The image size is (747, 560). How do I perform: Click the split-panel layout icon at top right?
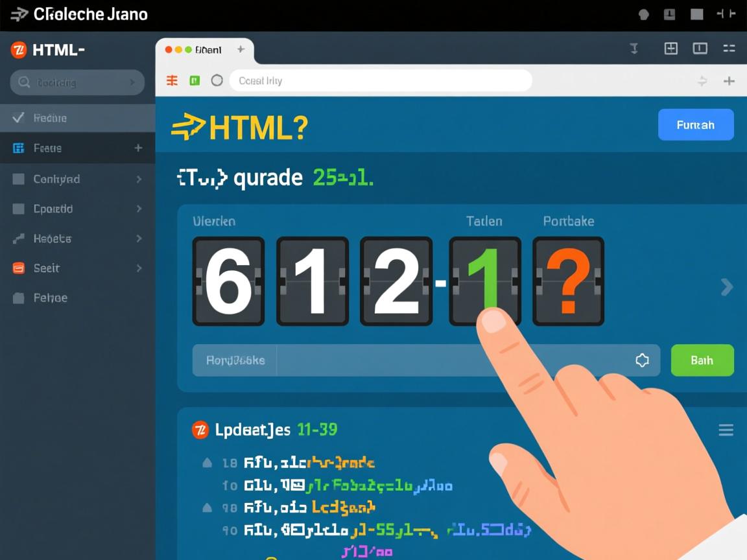700,49
